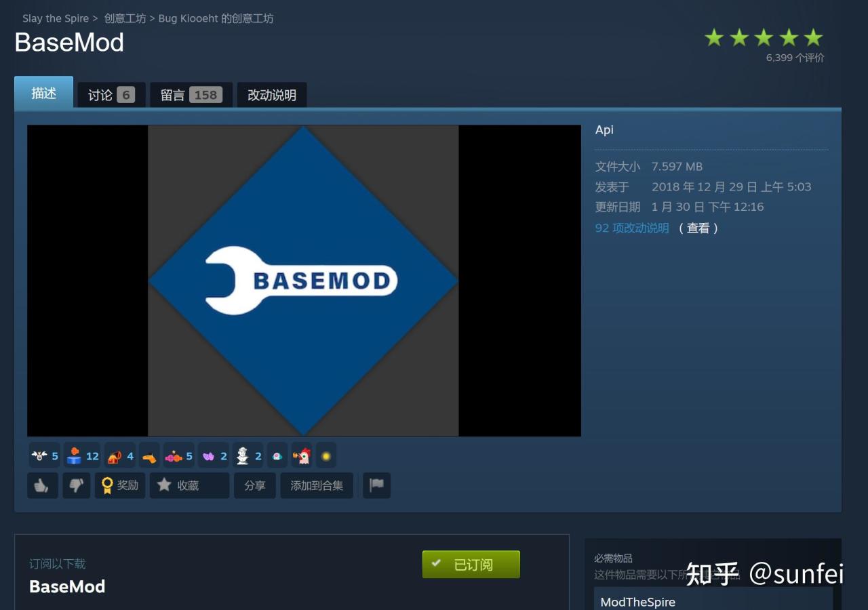Open the 92 项改动说明 link
Image resolution: width=868 pixels, height=610 pixels.
[x=632, y=228]
